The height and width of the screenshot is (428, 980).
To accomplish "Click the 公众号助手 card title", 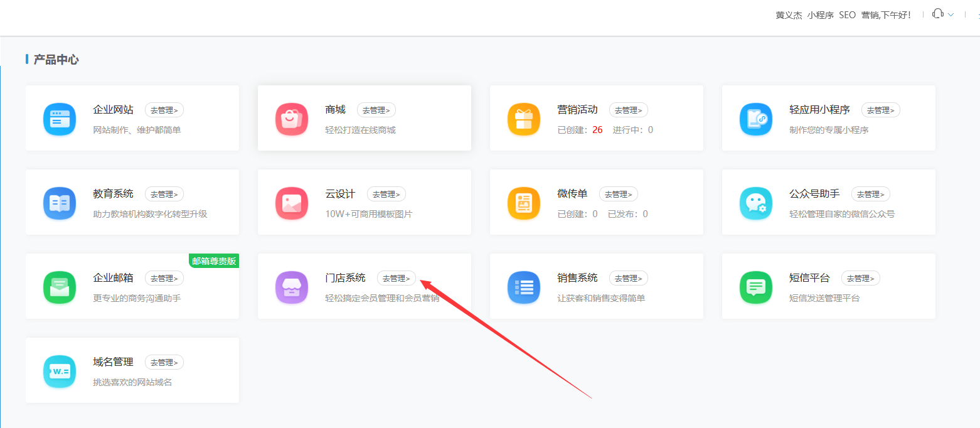I will pos(814,194).
